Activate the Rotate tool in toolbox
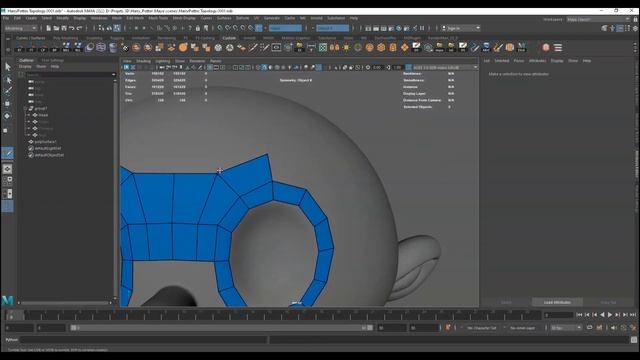Image resolution: width=640 pixels, height=360 pixels. coord(7,116)
